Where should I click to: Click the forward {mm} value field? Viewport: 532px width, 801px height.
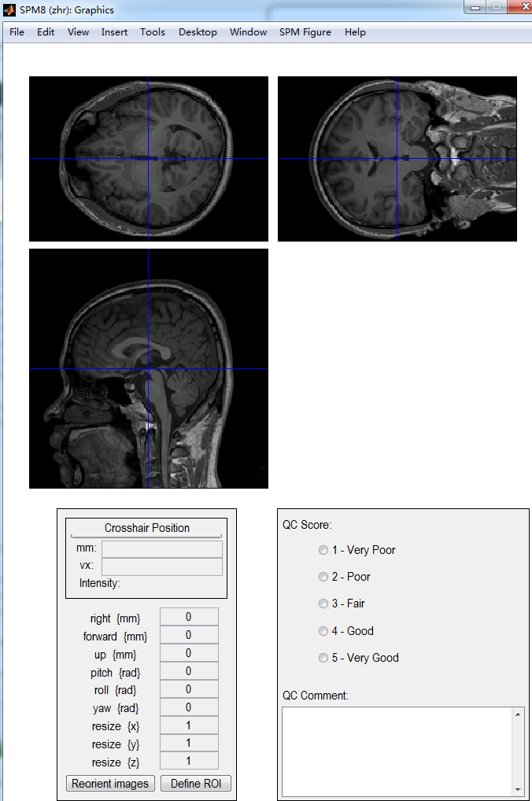(189, 635)
